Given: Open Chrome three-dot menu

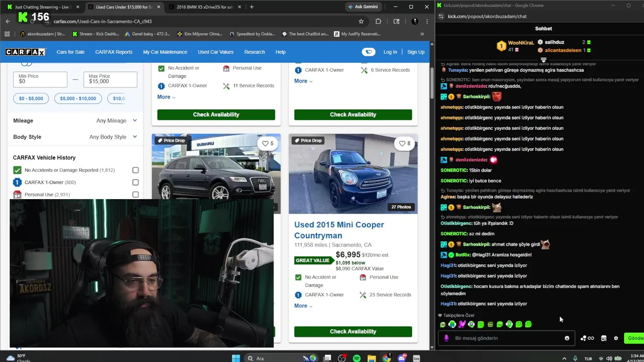Looking at the screenshot, I should (x=427, y=21).
